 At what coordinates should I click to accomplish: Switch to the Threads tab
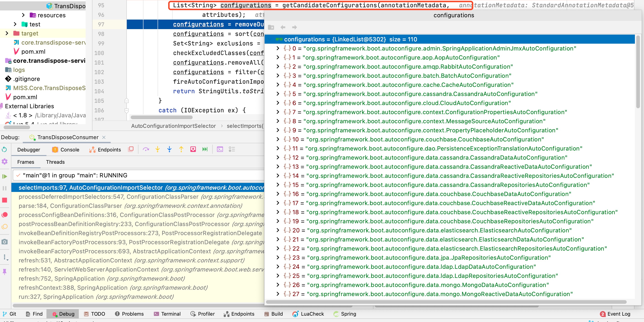pyautogui.click(x=55, y=162)
